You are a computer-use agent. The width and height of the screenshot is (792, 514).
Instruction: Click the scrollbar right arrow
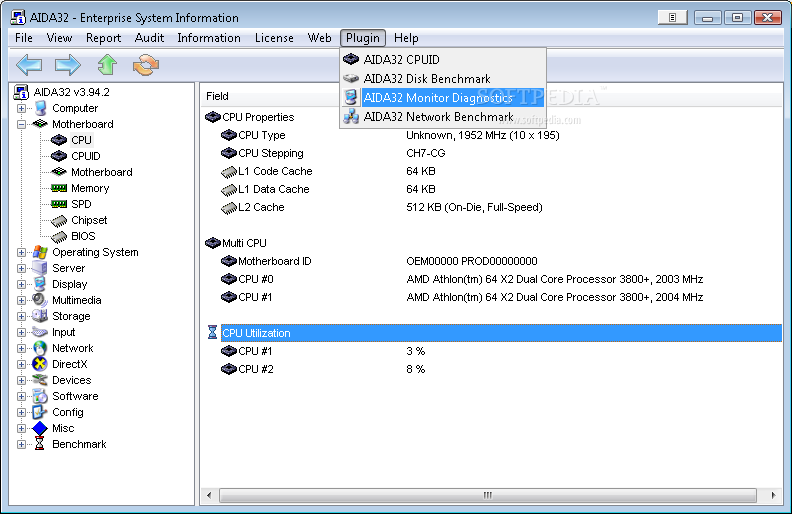773,495
